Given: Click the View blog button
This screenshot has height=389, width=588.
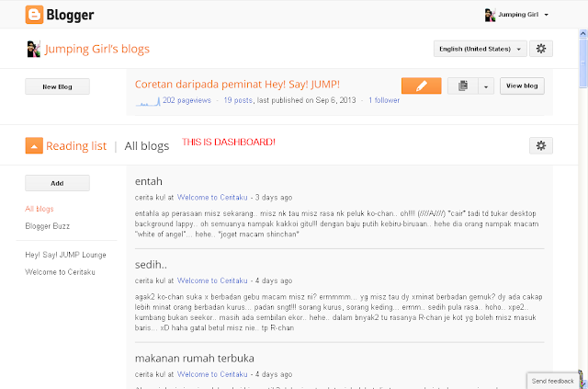Looking at the screenshot, I should click(x=522, y=86).
